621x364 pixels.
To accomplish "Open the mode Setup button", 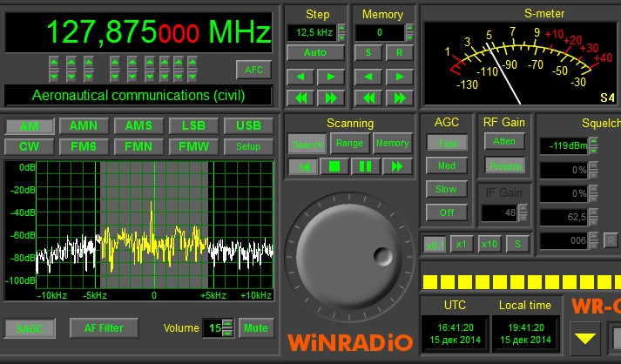I will (248, 146).
